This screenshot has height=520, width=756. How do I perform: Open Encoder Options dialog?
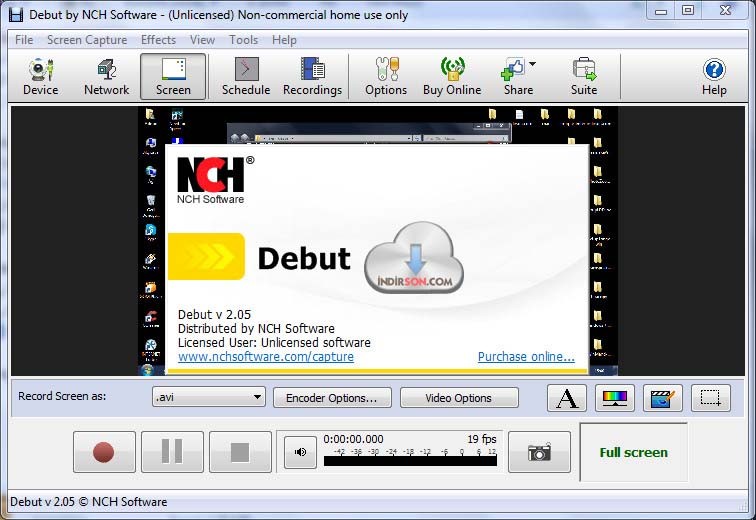tap(332, 398)
